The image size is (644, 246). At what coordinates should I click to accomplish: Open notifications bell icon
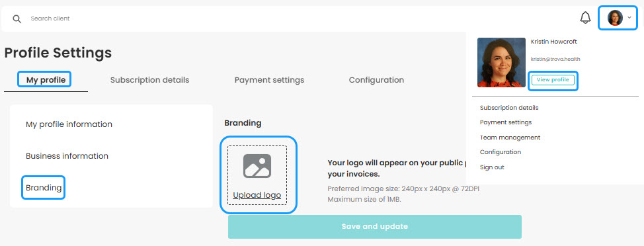(x=585, y=18)
